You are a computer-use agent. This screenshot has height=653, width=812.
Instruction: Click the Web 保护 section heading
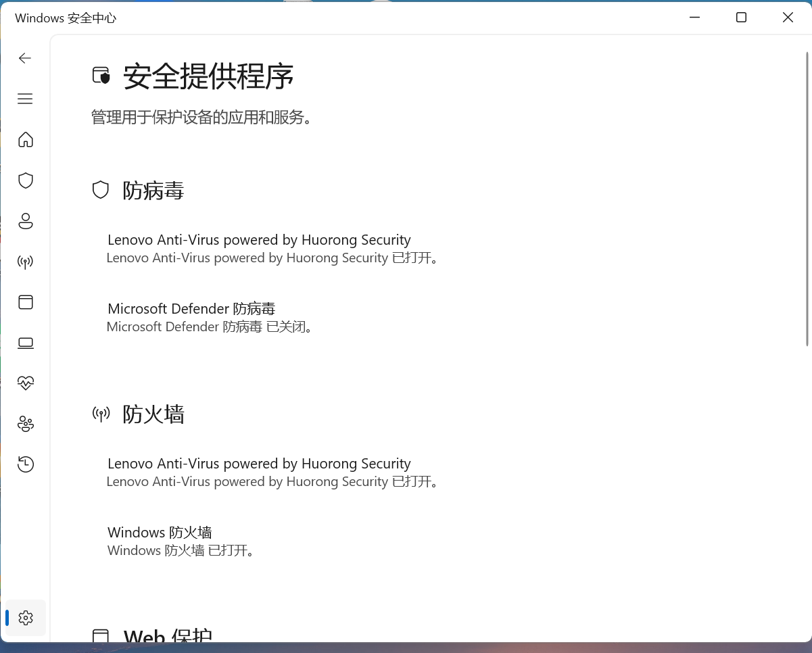pos(168,635)
